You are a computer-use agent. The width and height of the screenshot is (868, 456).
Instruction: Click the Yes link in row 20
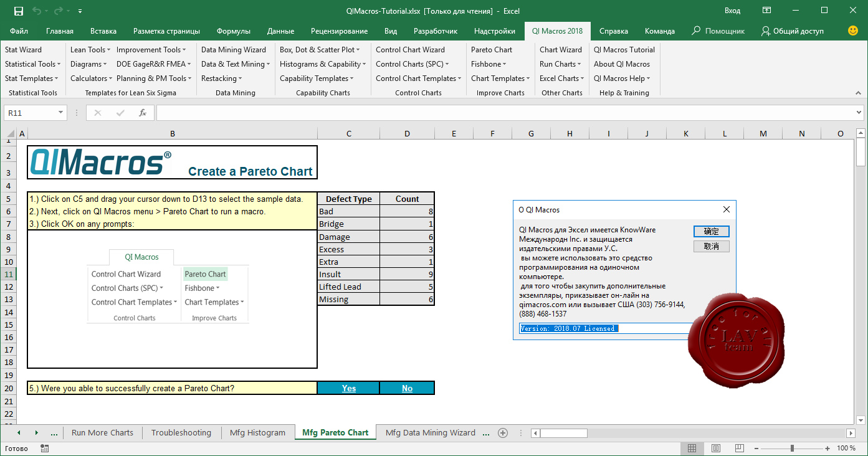(349, 388)
